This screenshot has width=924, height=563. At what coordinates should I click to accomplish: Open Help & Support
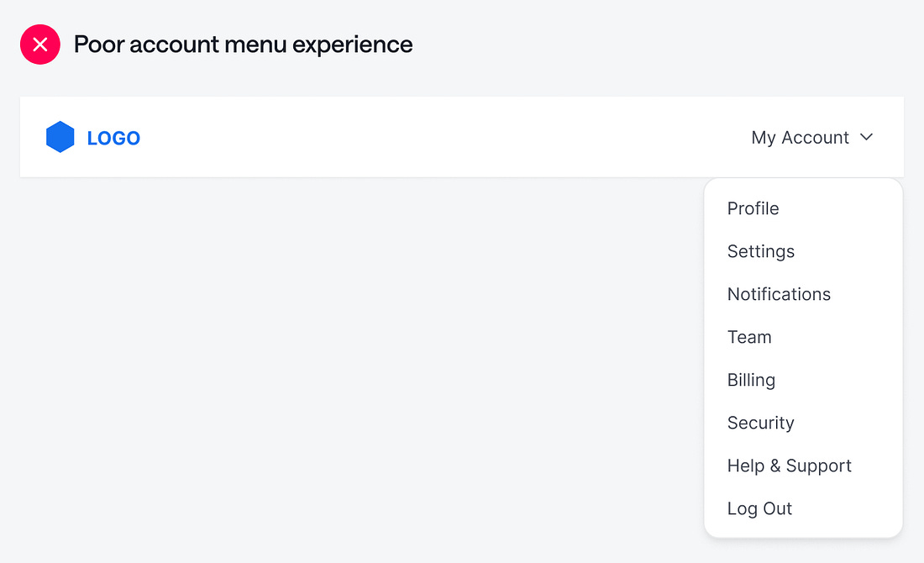tap(789, 466)
